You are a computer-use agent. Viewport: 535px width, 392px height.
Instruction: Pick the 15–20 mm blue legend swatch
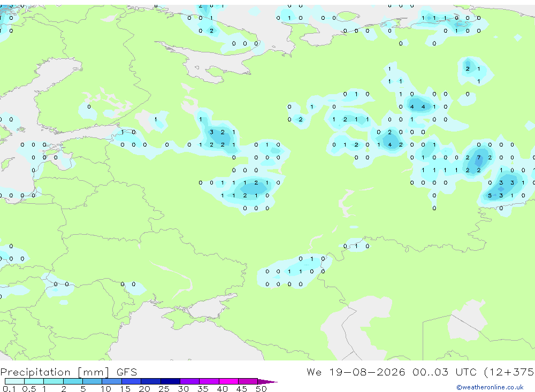click(x=132, y=381)
